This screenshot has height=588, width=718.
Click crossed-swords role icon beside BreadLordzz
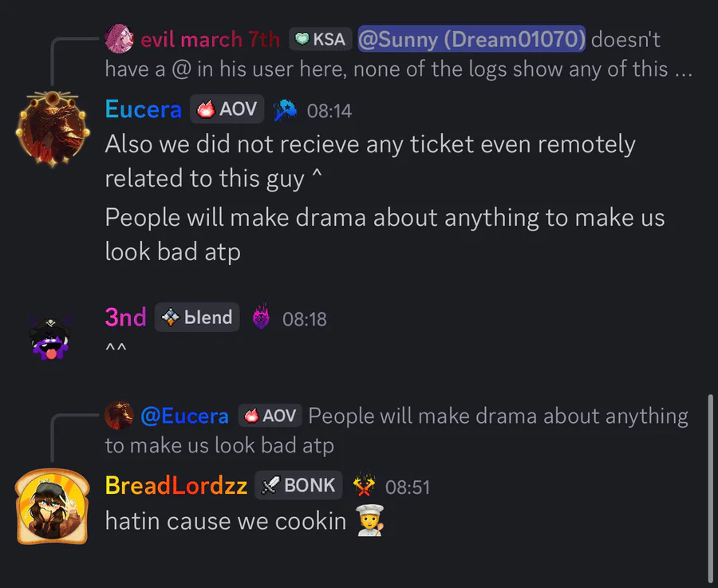coord(364,486)
